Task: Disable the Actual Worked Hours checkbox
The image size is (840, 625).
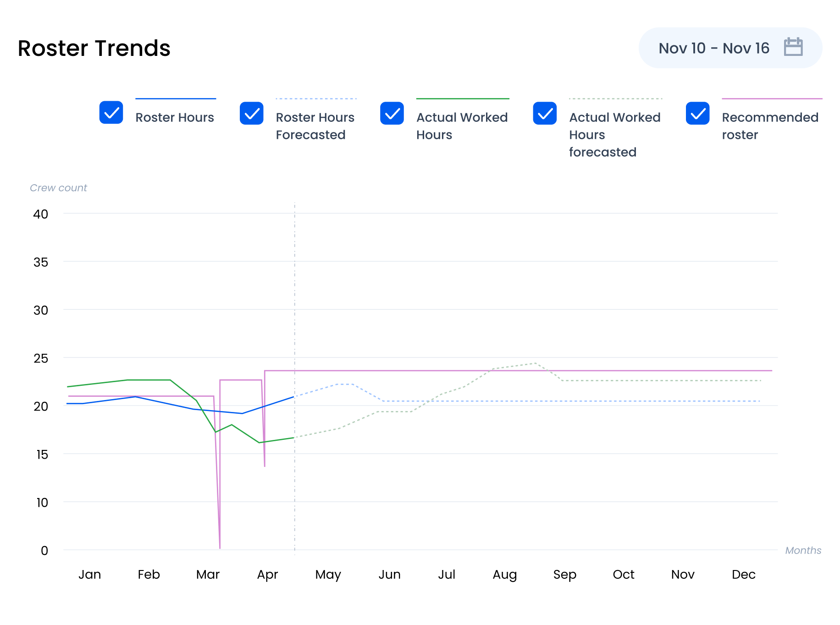Action: coord(392,113)
